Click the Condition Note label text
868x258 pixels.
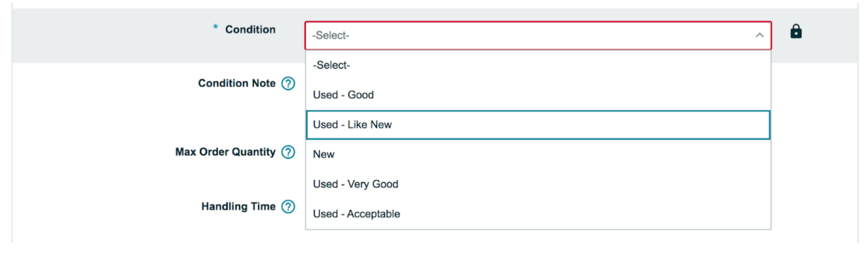tap(237, 84)
